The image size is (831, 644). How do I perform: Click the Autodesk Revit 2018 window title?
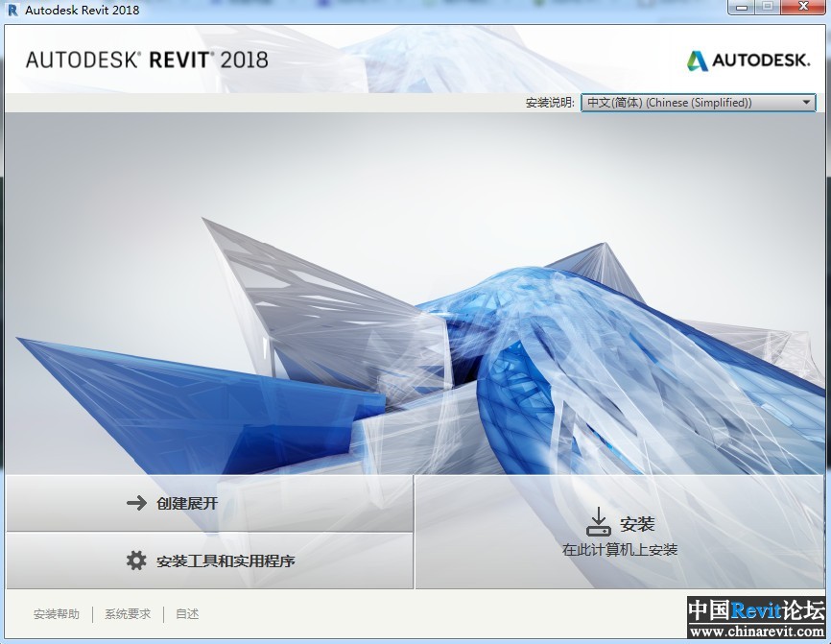[x=83, y=10]
